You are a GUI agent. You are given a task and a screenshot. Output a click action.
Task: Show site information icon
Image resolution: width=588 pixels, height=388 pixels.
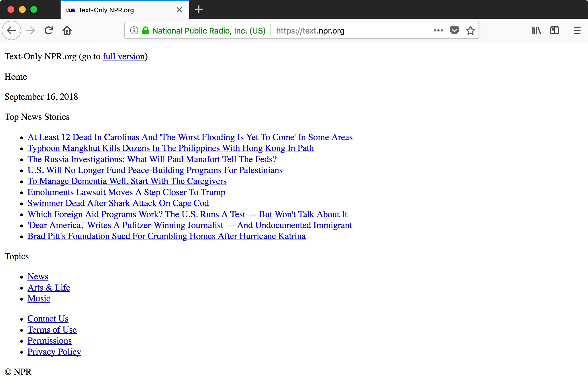click(134, 30)
